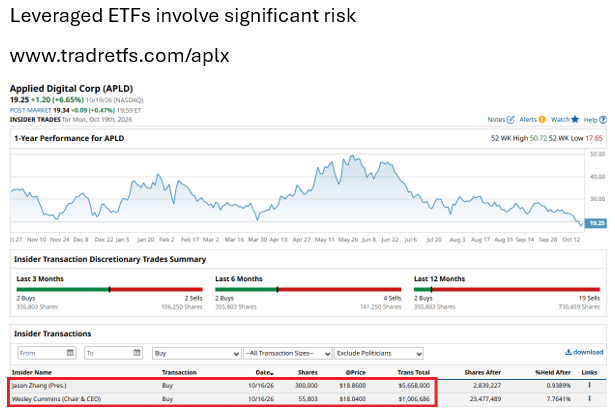Image resolution: width=615 pixels, height=413 pixels.
Task: Click the Links column header
Action: [589, 373]
